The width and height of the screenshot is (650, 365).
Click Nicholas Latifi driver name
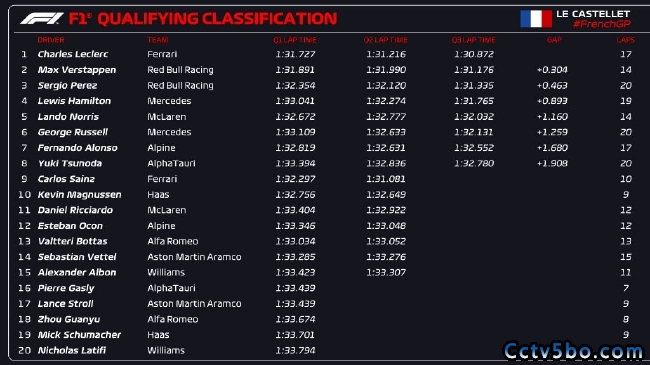coord(72,350)
